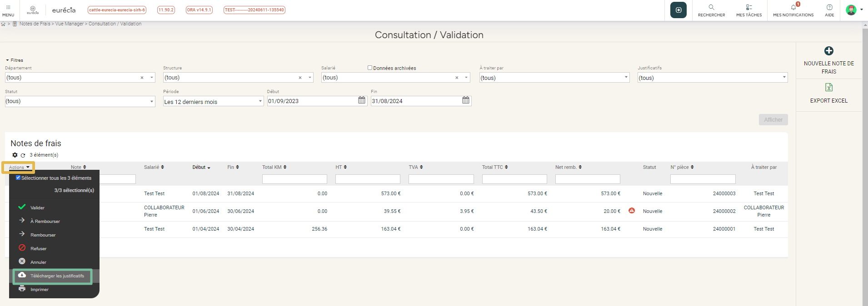Click the Nouvelle Note de Frais plus icon

(x=828, y=51)
